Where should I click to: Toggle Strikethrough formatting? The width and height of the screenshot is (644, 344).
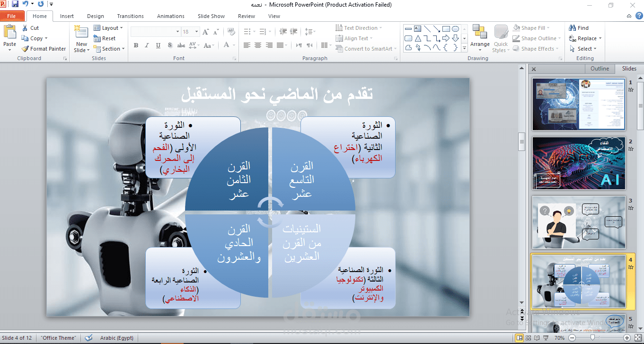pyautogui.click(x=181, y=45)
